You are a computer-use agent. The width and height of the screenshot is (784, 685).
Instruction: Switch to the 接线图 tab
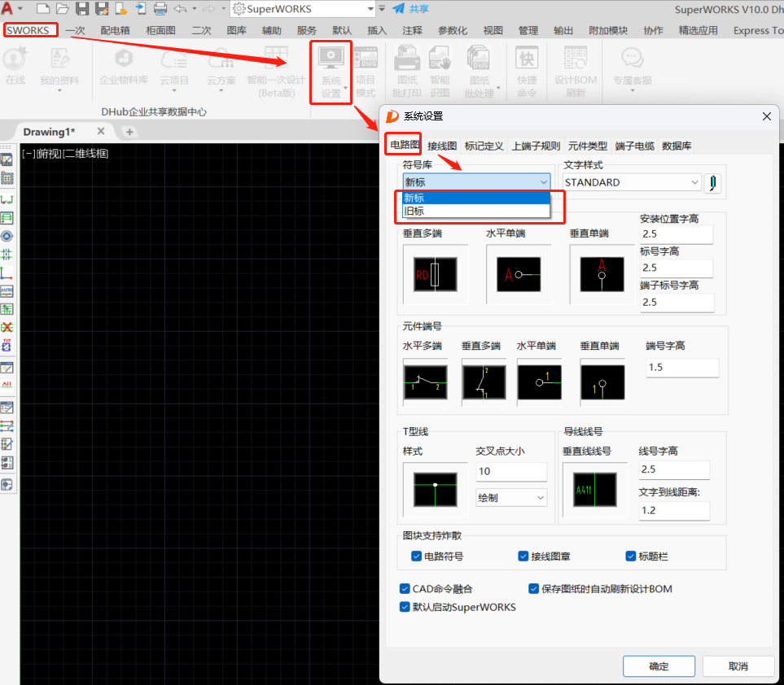click(442, 146)
